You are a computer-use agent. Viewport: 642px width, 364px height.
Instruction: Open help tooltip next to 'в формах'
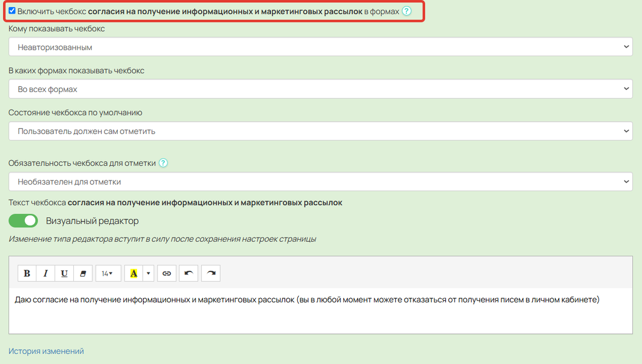406,11
